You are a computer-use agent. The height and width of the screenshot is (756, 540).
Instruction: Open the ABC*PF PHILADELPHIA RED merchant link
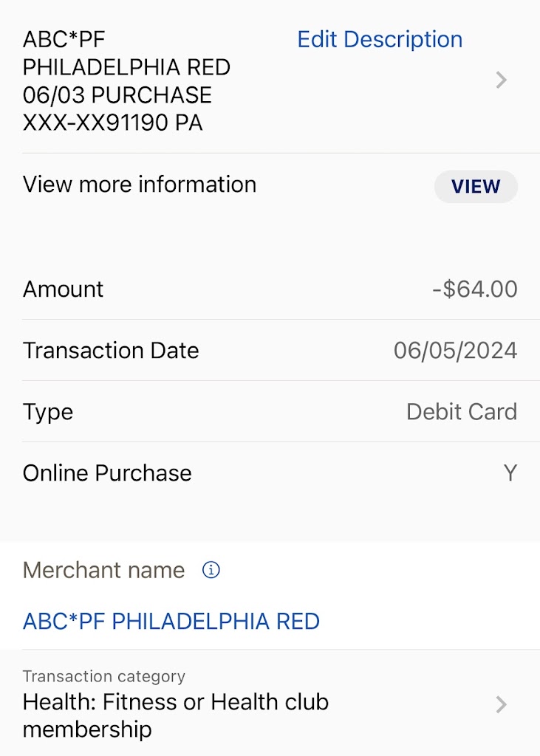[x=171, y=621]
